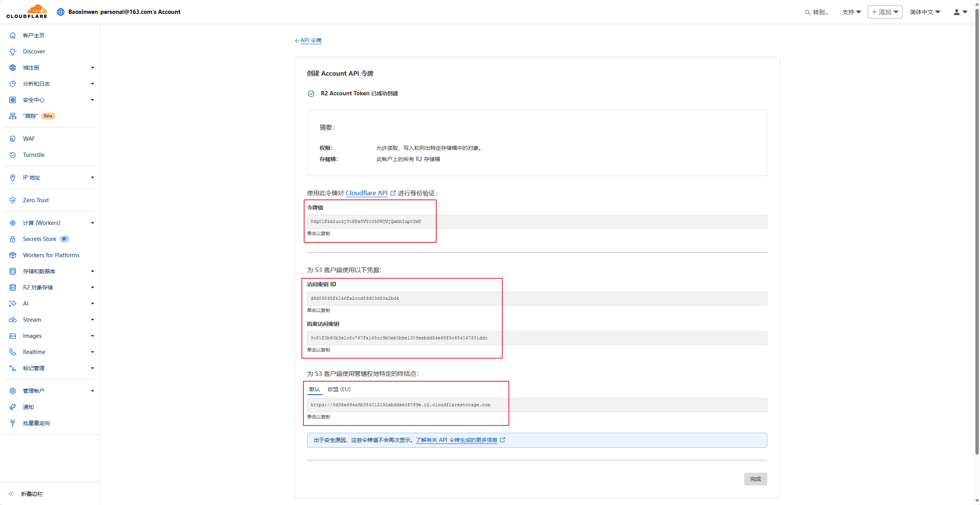Image resolution: width=980 pixels, height=505 pixels.
Task: Click 单击以复制 under 访问密钥 ID
Action: point(318,311)
